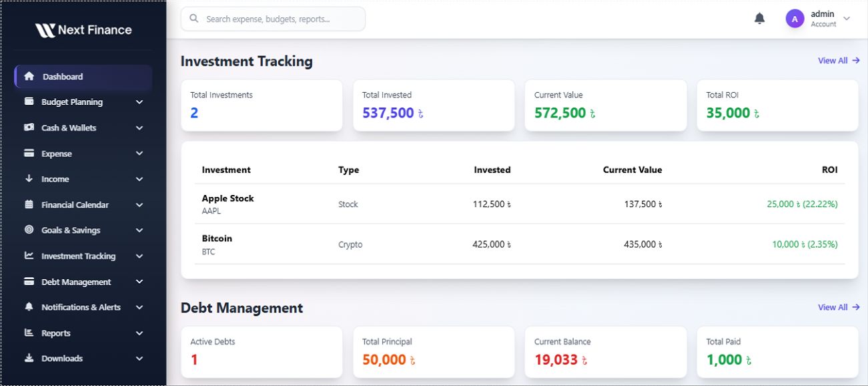Click View All for Debt Management

tap(839, 307)
